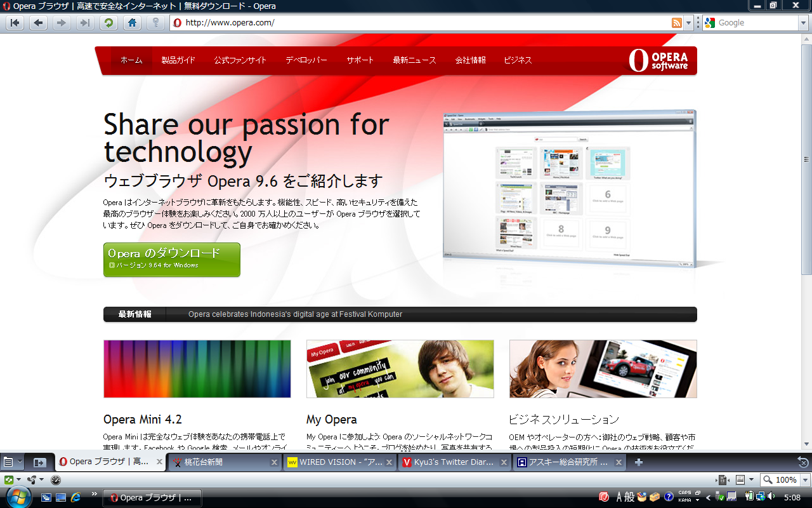Open the closed tabs trash icon
Viewport: 812px width, 508px height.
pyautogui.click(x=803, y=462)
